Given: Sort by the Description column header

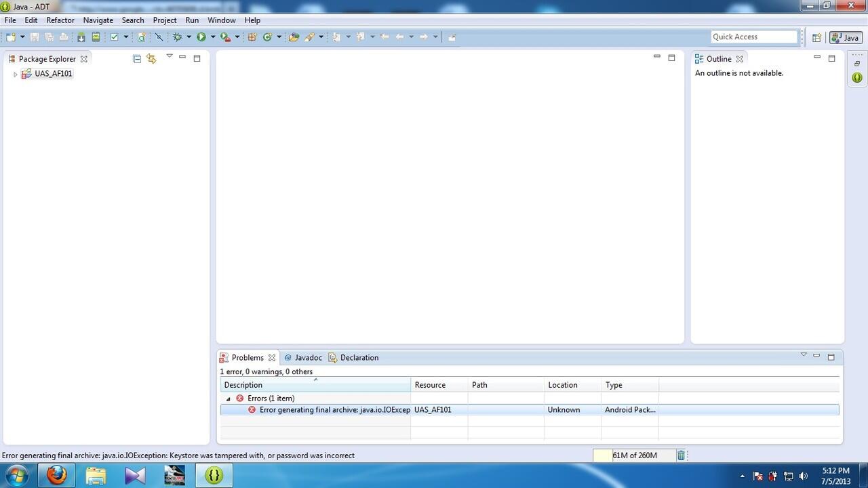Looking at the screenshot, I should tap(315, 385).
